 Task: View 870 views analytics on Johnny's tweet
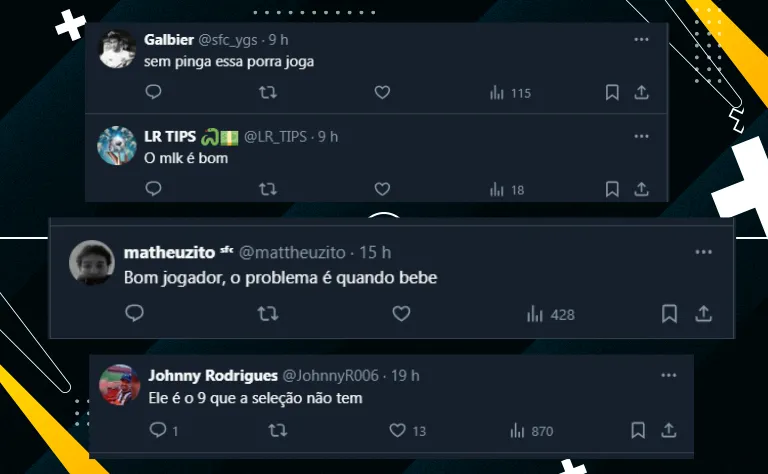pos(531,431)
